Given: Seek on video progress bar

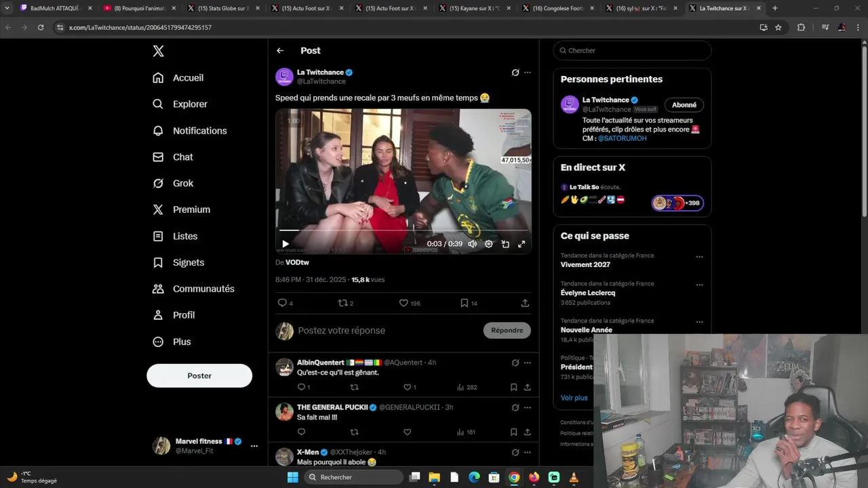Looking at the screenshot, I should point(403,230).
